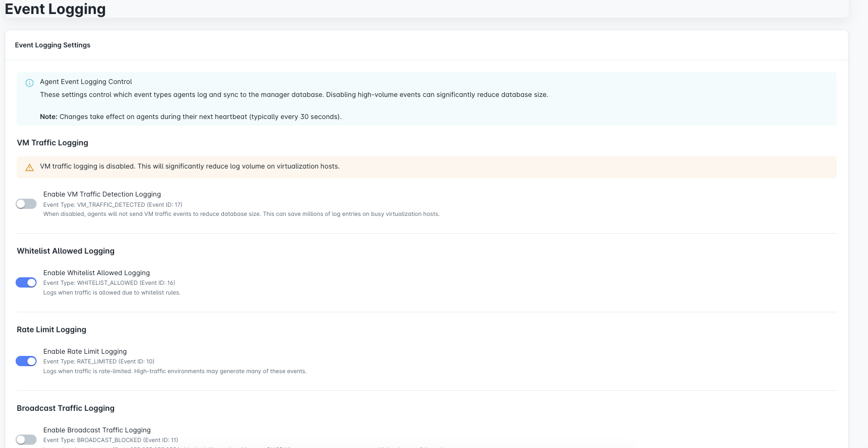
Task: Click the VM_TRAFFIC_DETECTED event type text
Action: [x=112, y=205]
